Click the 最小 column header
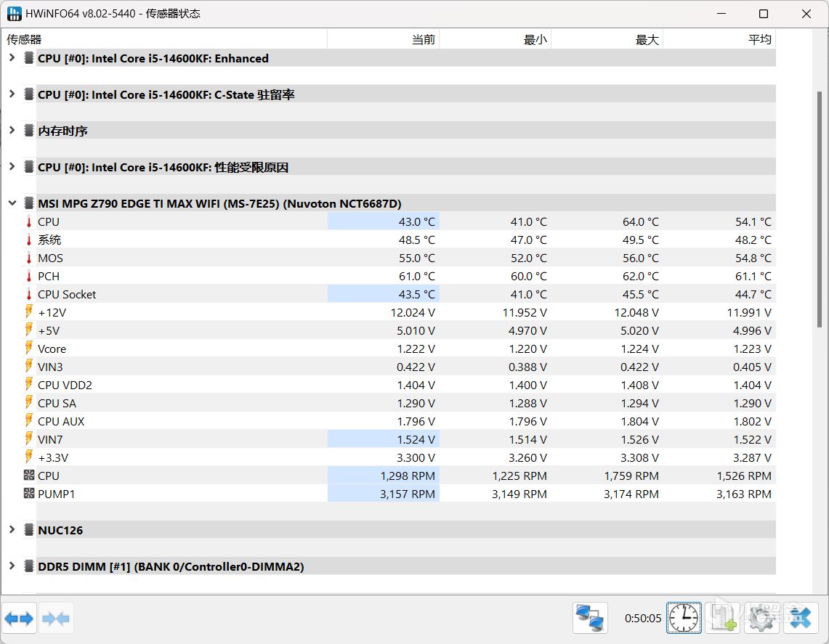The height and width of the screenshot is (644, 829). 496,39
